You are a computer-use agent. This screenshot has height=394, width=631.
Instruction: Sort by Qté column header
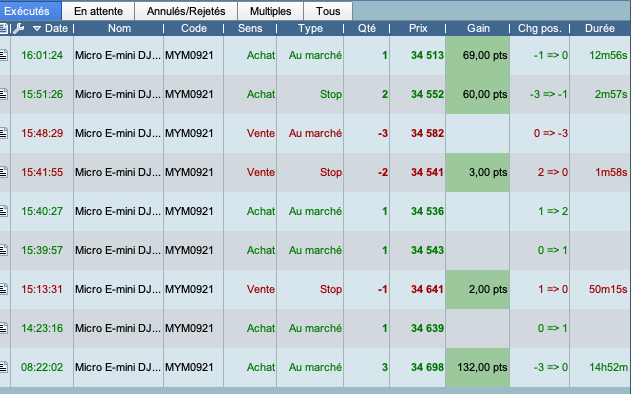367,28
